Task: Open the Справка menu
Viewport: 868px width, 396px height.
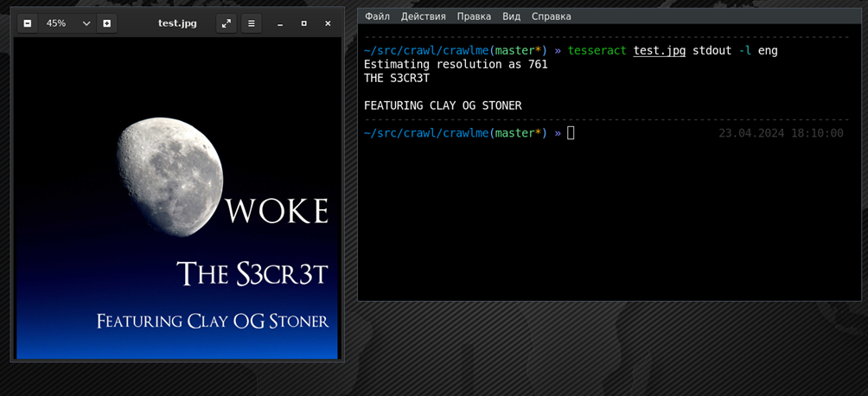Action: 551,16
